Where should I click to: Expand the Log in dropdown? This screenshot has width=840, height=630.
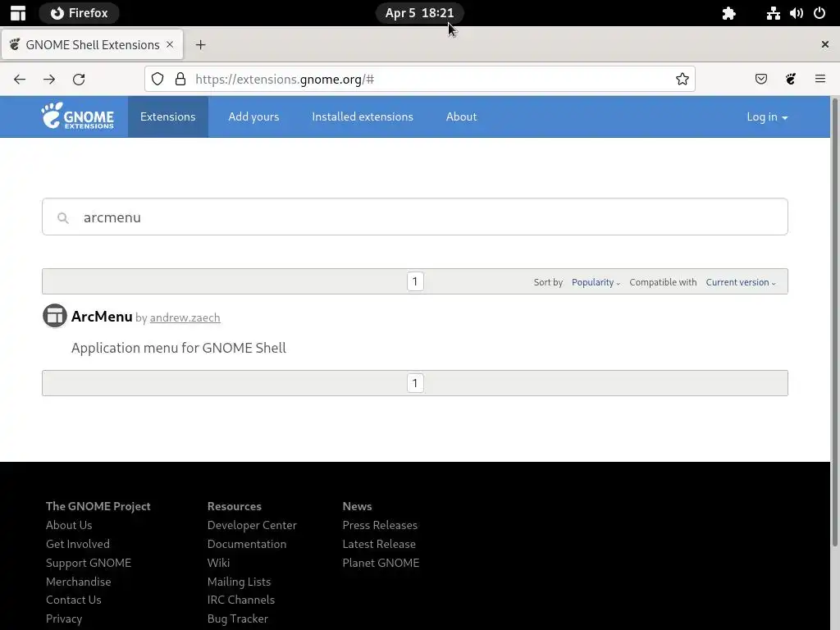[767, 116]
